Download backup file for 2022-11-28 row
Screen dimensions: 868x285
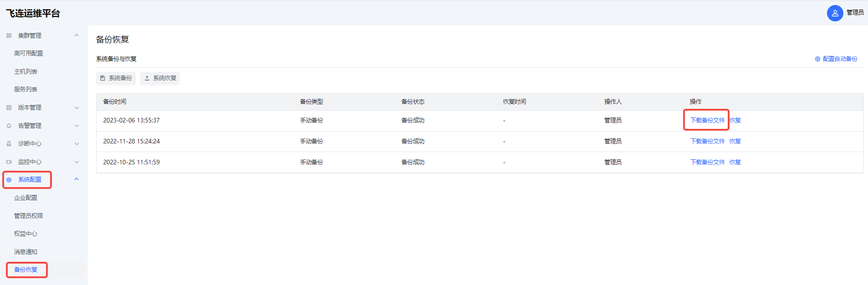coord(707,142)
